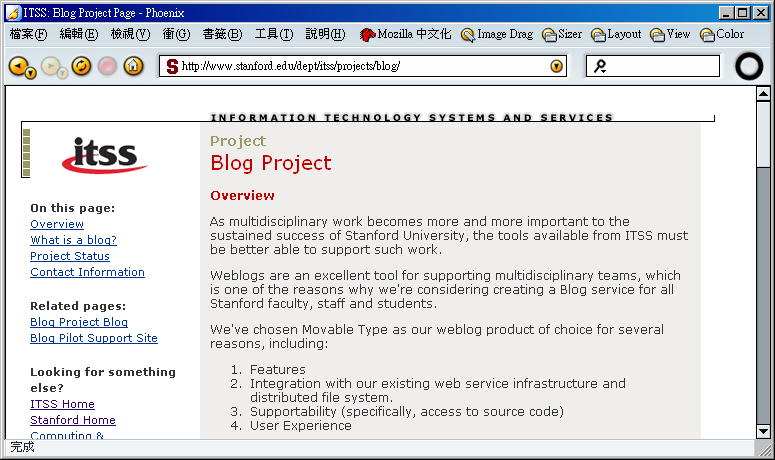Click the 'Blog Project' page heading
775x460 pixels.
271,163
